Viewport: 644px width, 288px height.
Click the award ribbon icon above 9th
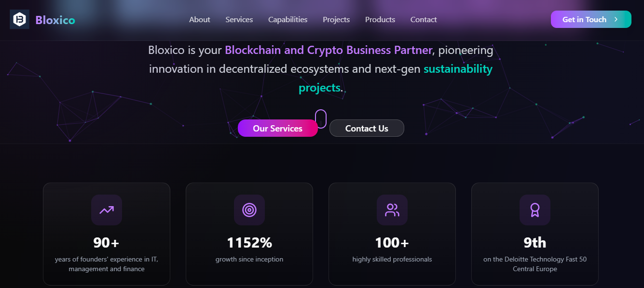click(535, 210)
